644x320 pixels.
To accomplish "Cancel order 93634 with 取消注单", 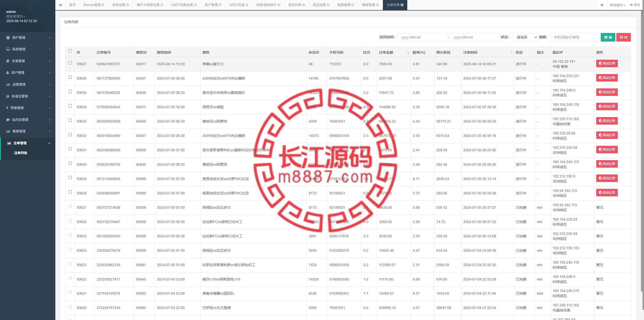I will 607,106.
